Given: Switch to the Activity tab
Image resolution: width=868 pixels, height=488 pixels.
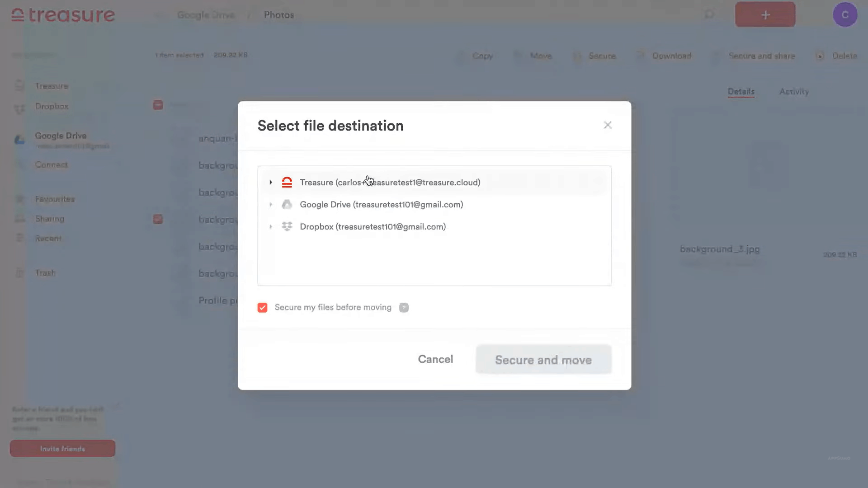Looking at the screenshot, I should 794,92.
